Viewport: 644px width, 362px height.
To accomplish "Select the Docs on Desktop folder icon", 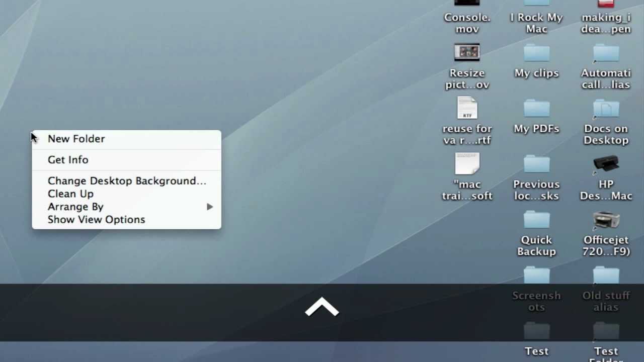I will pos(606,109).
